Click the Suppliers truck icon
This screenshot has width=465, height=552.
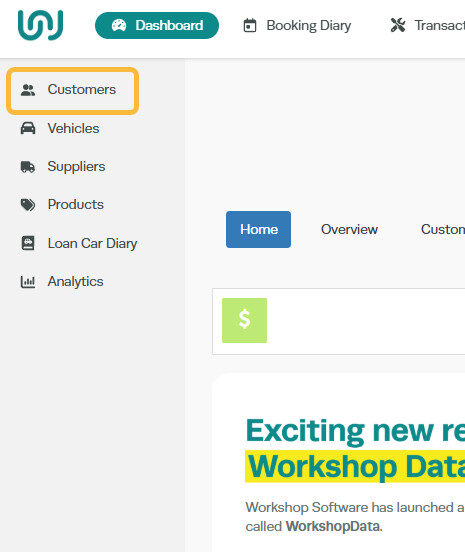pyautogui.click(x=28, y=167)
